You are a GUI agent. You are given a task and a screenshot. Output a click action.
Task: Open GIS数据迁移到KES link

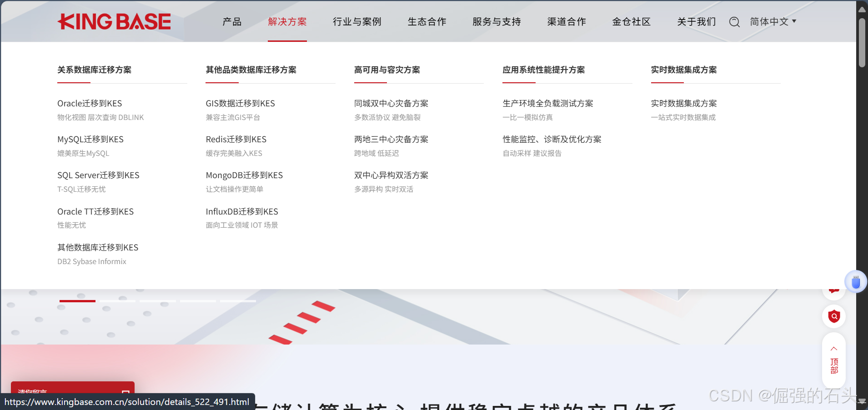[240, 103]
